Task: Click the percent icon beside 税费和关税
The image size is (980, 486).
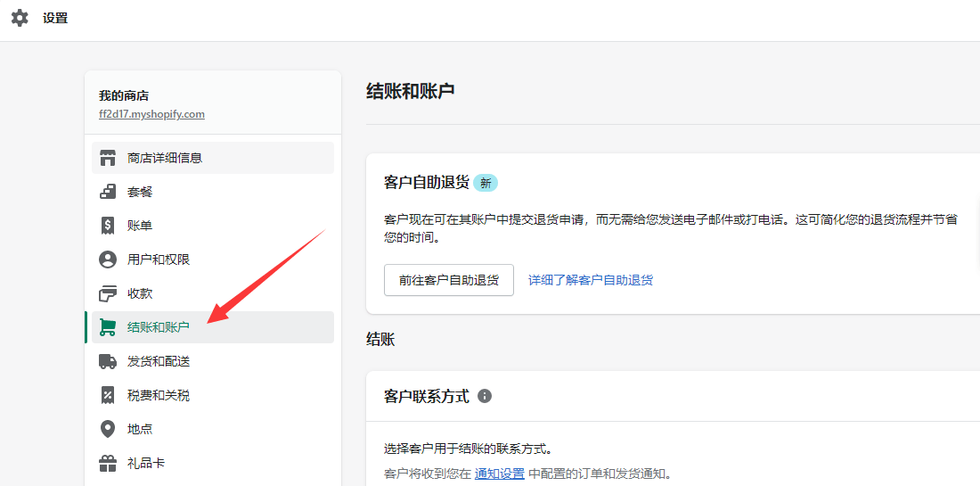Action: click(x=108, y=395)
